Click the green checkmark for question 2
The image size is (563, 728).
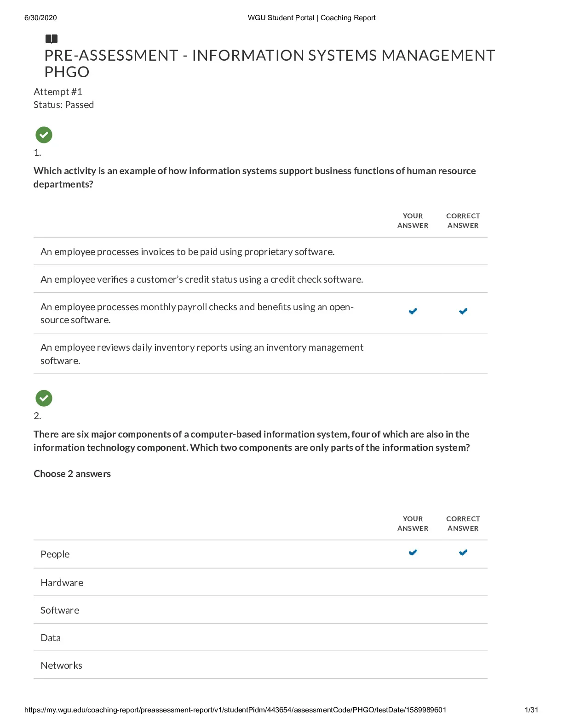coord(44,398)
